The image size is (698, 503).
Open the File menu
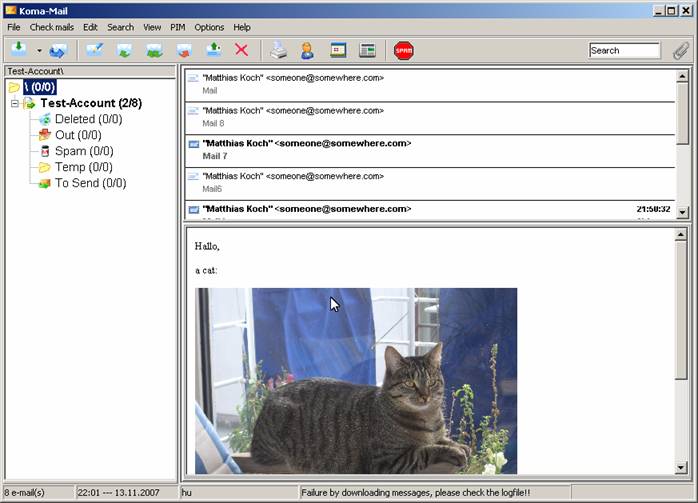(13, 27)
